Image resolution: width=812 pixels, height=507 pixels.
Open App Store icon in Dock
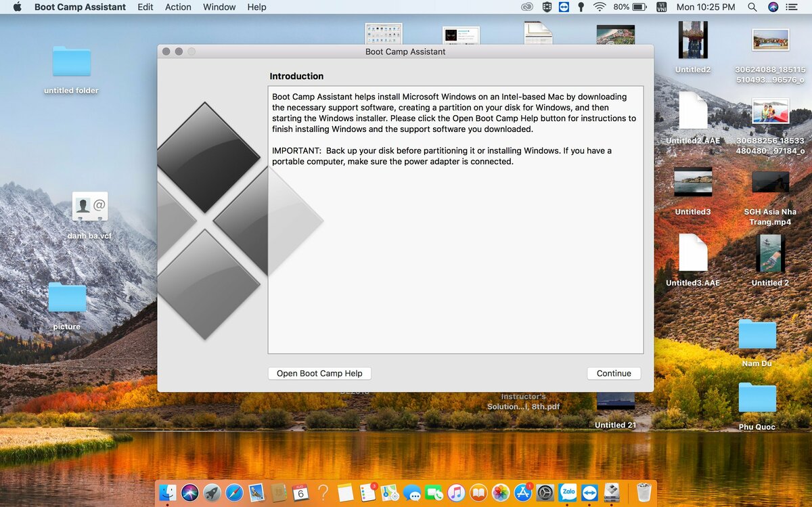522,492
